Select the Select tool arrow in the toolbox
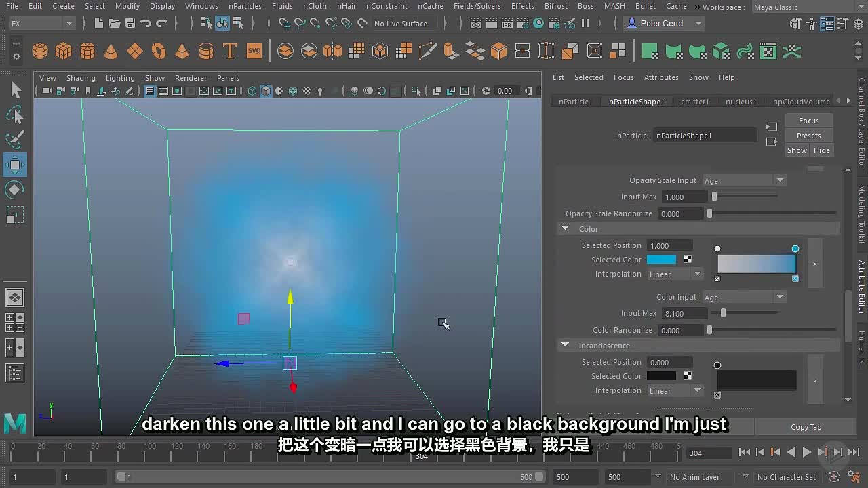Screen dimensions: 868x488 tap(15, 89)
